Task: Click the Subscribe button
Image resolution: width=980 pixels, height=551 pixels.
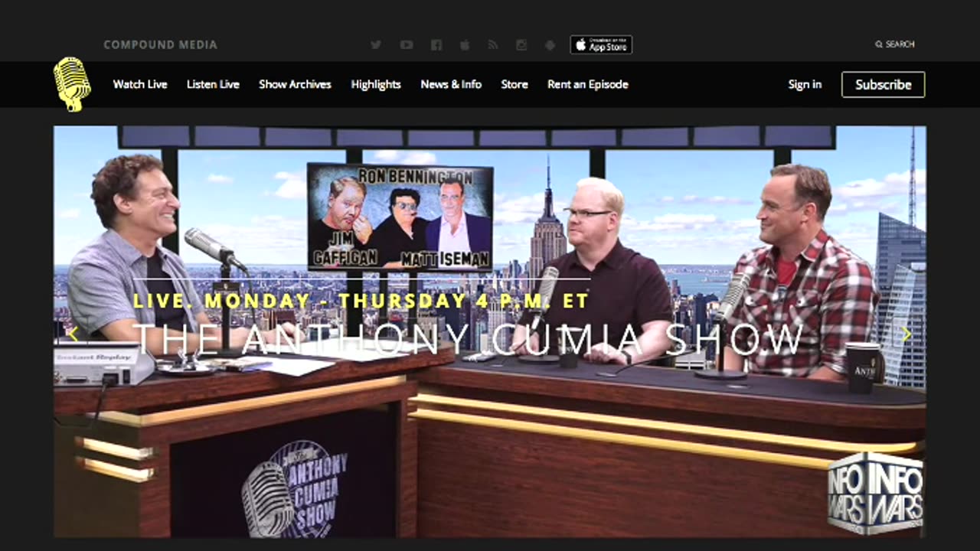Action: 884,84
